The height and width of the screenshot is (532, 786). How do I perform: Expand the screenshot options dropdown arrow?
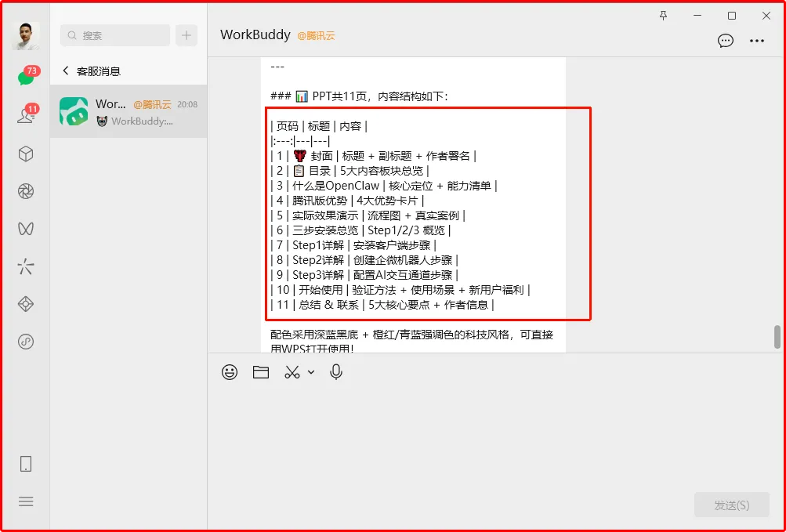311,372
